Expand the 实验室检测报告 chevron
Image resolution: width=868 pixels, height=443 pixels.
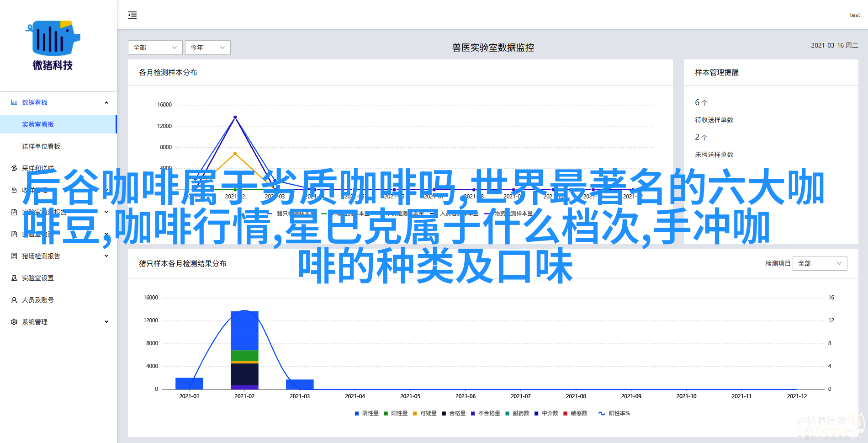pyautogui.click(x=106, y=212)
